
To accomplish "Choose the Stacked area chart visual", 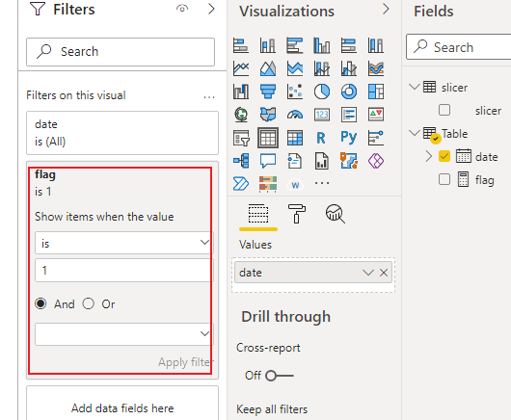I will [x=295, y=68].
